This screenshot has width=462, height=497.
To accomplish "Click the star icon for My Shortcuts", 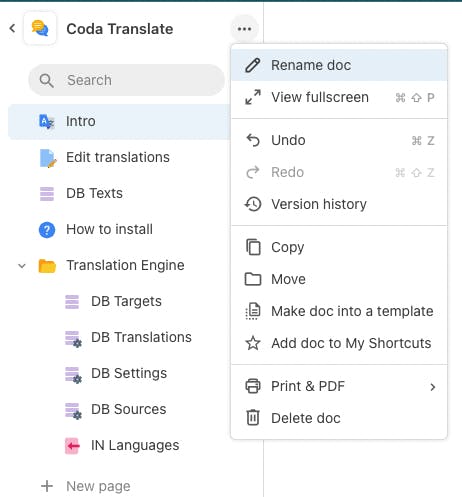I will point(253,343).
